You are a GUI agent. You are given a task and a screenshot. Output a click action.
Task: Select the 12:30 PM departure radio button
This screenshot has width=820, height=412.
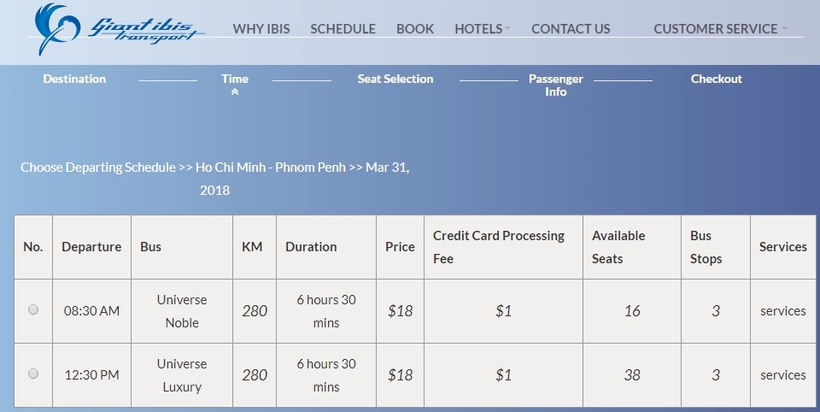tap(33, 374)
